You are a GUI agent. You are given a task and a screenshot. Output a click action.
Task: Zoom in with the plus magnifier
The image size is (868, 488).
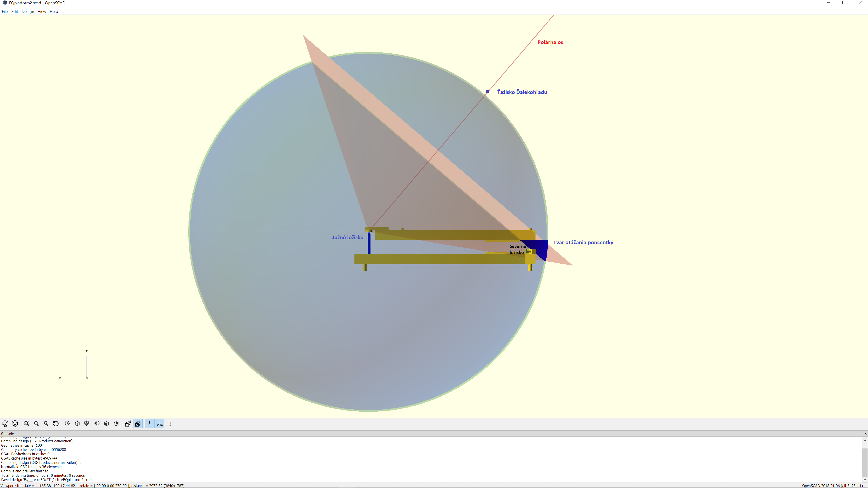pyautogui.click(x=36, y=424)
